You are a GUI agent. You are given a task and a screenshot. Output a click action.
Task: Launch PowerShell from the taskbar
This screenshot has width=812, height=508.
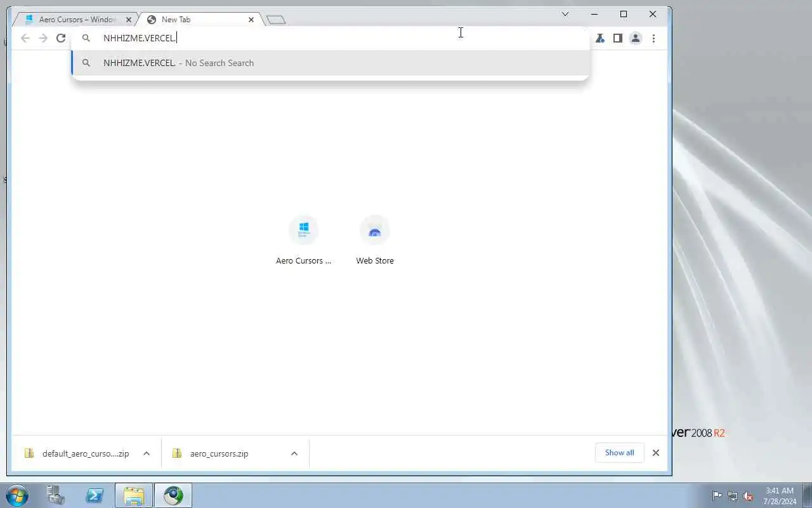95,495
